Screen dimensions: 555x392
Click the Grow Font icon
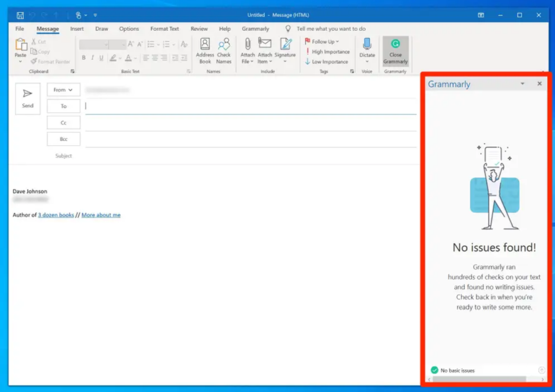[x=131, y=44]
